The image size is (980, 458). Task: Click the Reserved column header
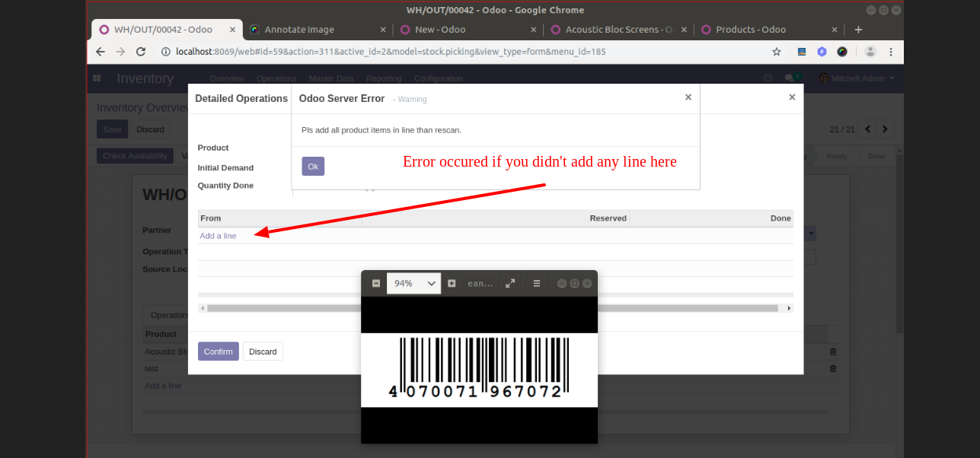click(496, 218)
